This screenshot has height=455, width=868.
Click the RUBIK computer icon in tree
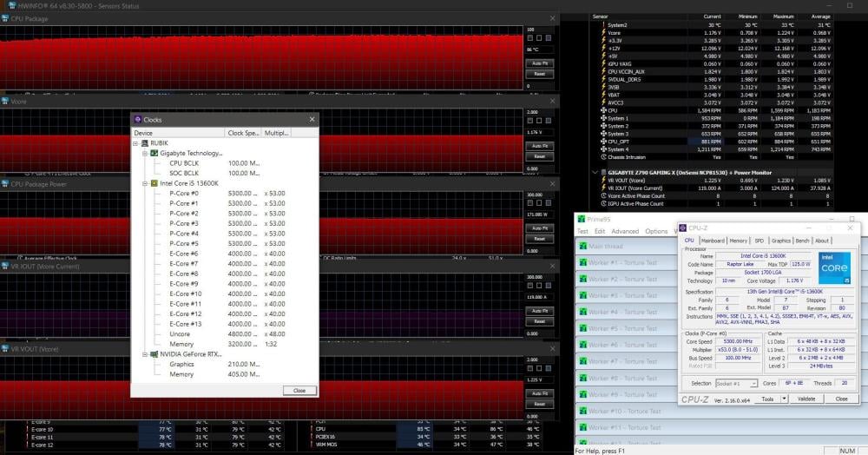coord(144,143)
